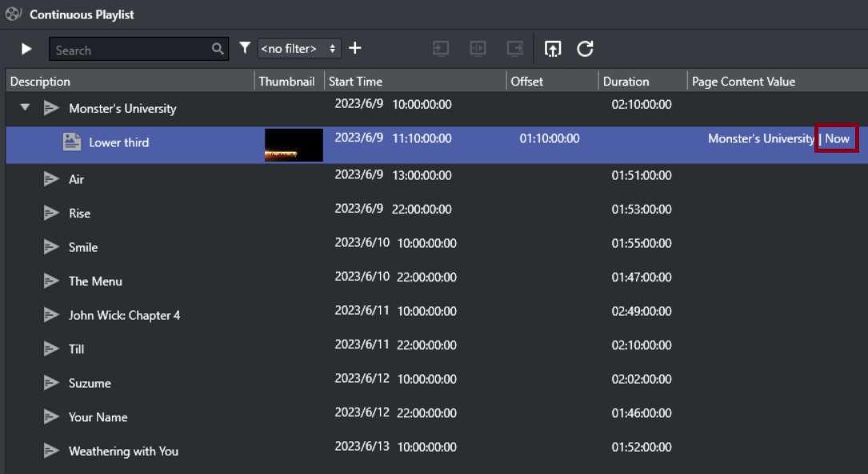
Task: Click the Now text in Page Content Value
Action: point(837,138)
